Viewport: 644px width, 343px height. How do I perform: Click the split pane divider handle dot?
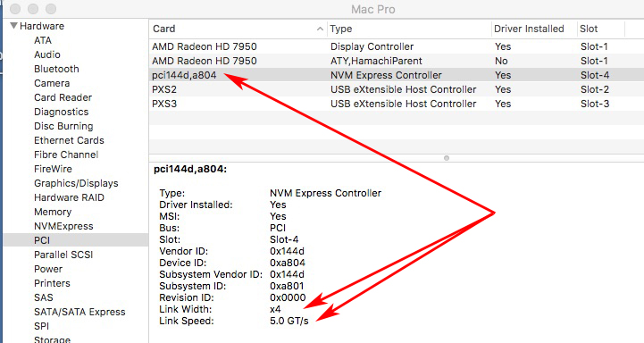click(447, 158)
